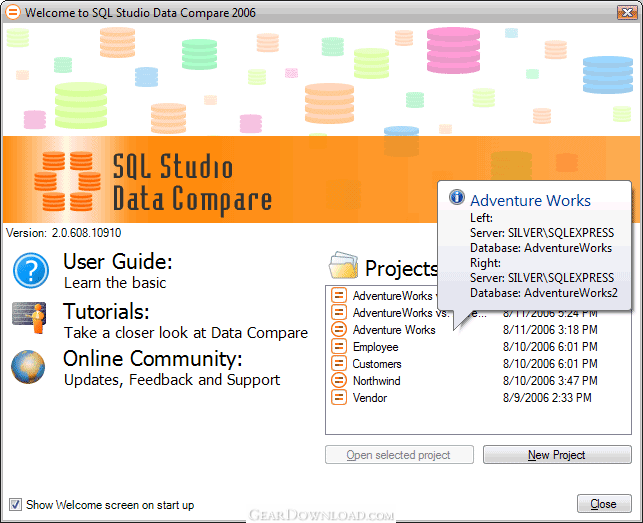Click the Projects heading
Screen dimensions: 643x523
[x=401, y=269]
